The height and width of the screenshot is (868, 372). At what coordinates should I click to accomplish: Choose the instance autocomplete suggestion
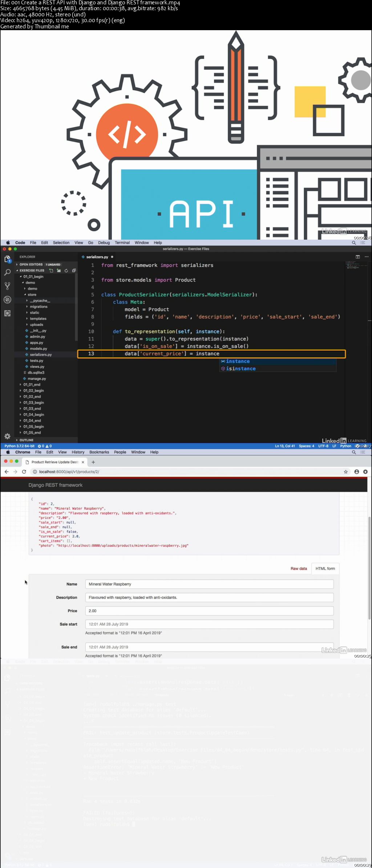tap(278, 361)
